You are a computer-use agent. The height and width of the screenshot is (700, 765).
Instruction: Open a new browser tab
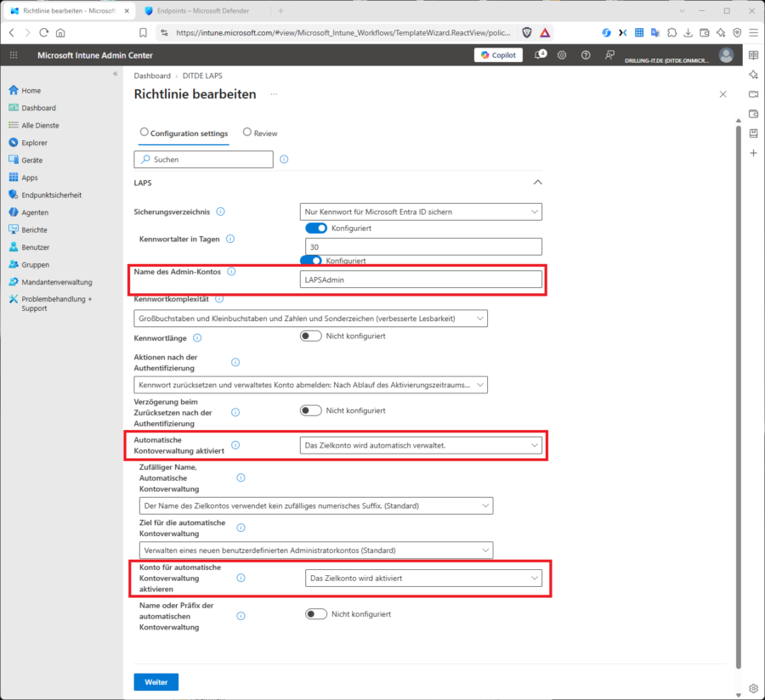point(280,11)
